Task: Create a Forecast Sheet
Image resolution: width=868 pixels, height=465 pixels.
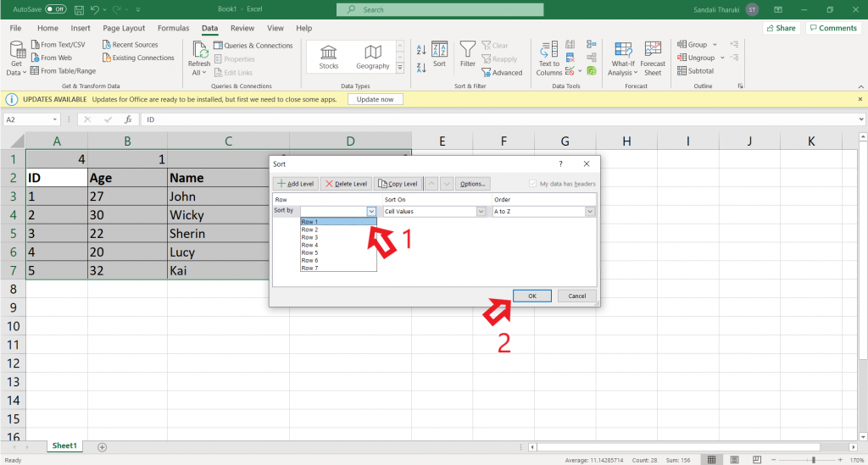Action: click(653, 58)
